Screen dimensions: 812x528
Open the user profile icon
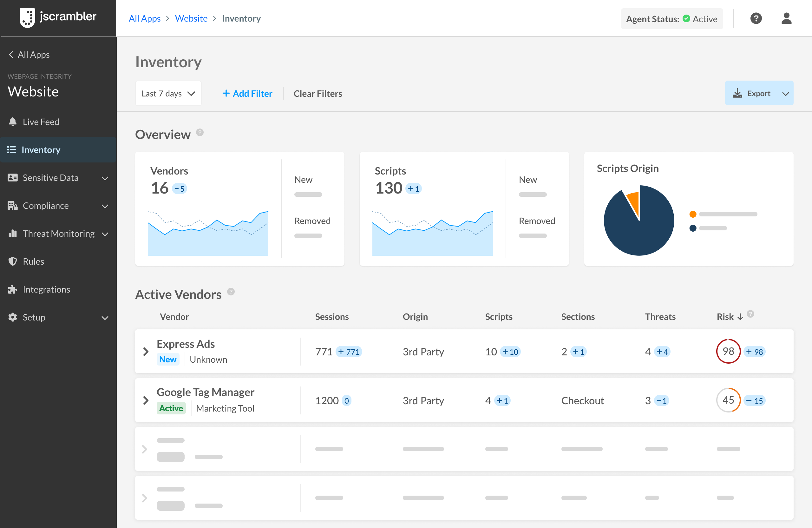click(786, 18)
